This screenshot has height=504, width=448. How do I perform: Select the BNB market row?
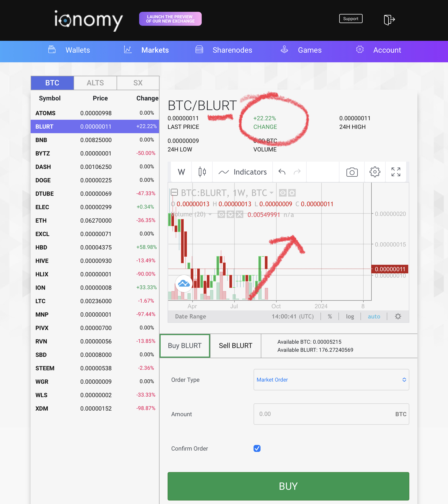(95, 140)
